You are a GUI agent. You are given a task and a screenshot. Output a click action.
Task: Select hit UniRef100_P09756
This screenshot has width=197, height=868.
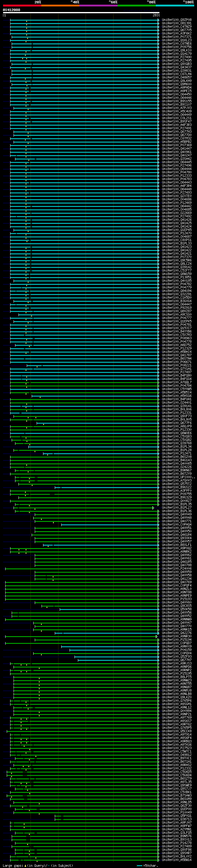[x=177, y=47]
